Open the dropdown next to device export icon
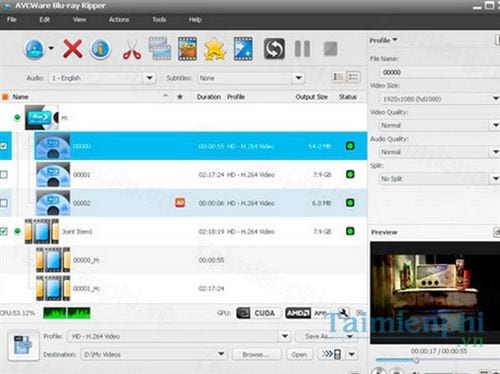 352,354
